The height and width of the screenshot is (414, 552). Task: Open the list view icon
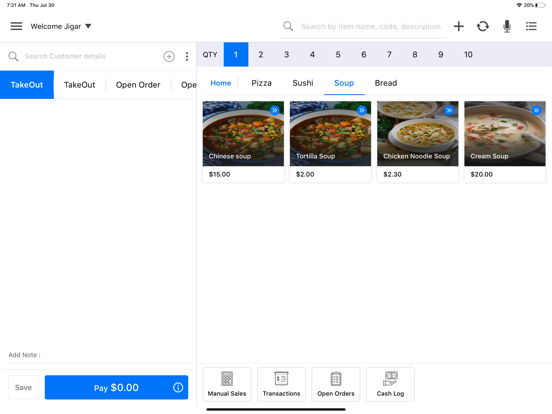(x=531, y=26)
